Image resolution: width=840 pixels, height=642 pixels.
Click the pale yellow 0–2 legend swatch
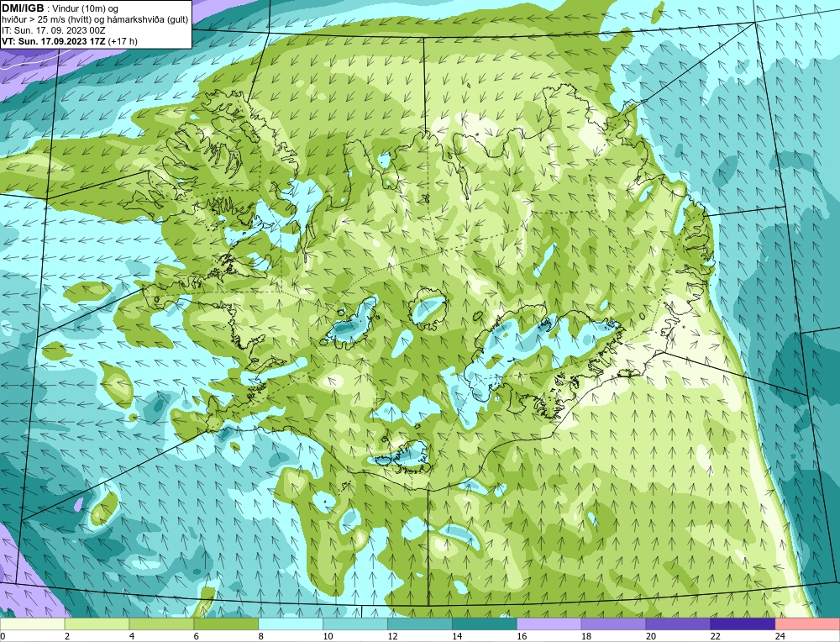click(x=32, y=624)
